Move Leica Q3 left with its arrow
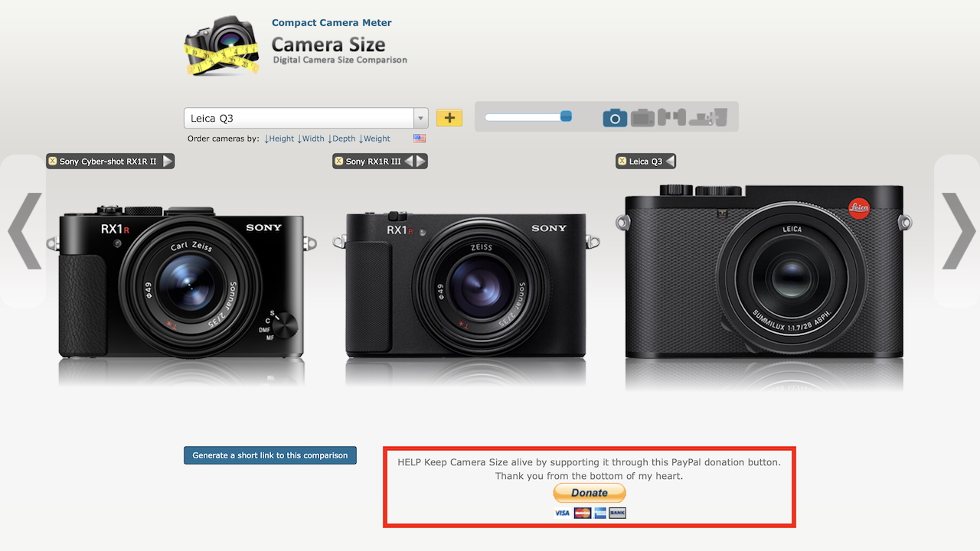Screen dimensions: 980x551 click(669, 161)
